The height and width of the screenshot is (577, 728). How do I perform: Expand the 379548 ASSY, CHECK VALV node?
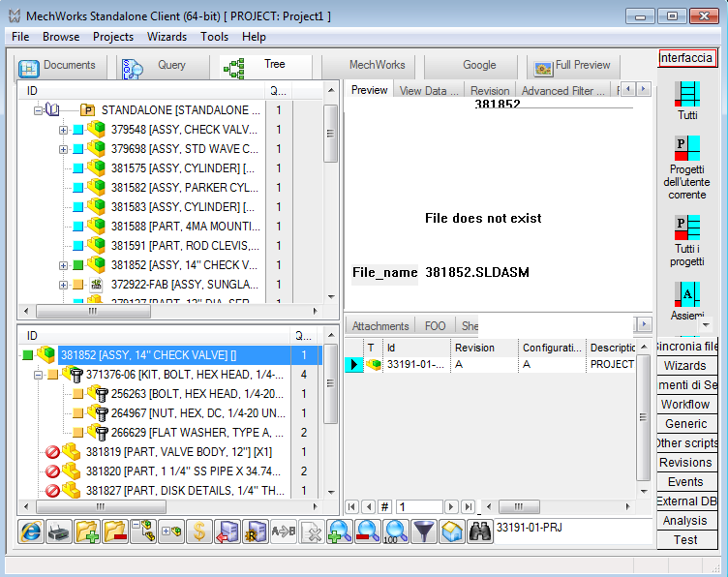click(63, 130)
